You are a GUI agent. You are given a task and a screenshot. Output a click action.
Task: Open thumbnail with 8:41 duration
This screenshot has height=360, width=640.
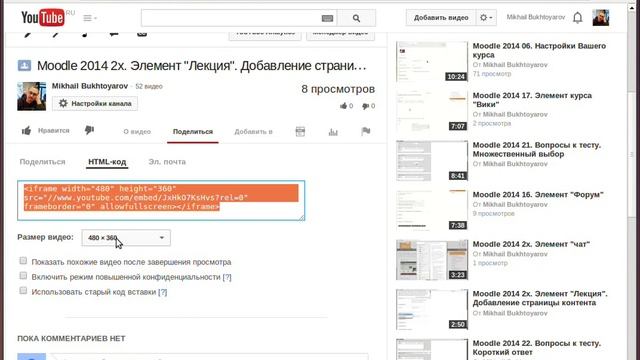[432, 161]
